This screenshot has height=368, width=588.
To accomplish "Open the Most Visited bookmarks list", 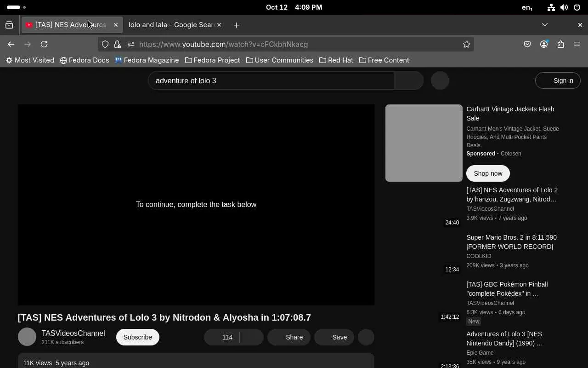I will (30, 60).
